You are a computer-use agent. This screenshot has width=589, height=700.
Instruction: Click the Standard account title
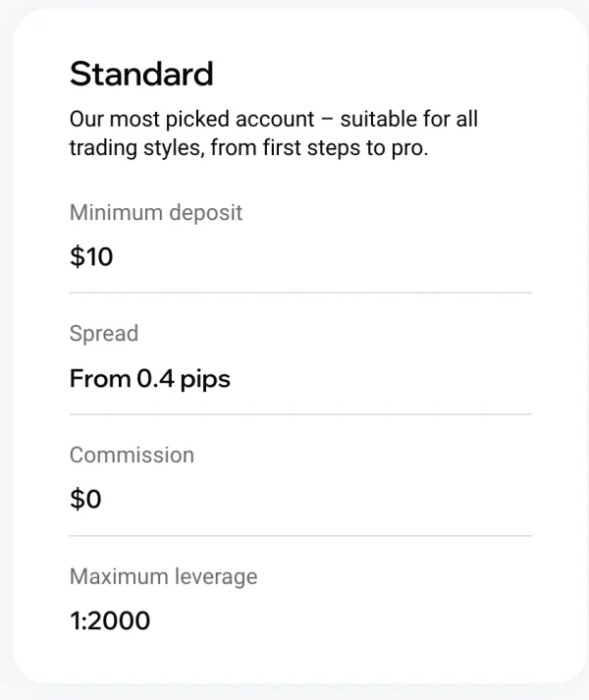tap(141, 74)
